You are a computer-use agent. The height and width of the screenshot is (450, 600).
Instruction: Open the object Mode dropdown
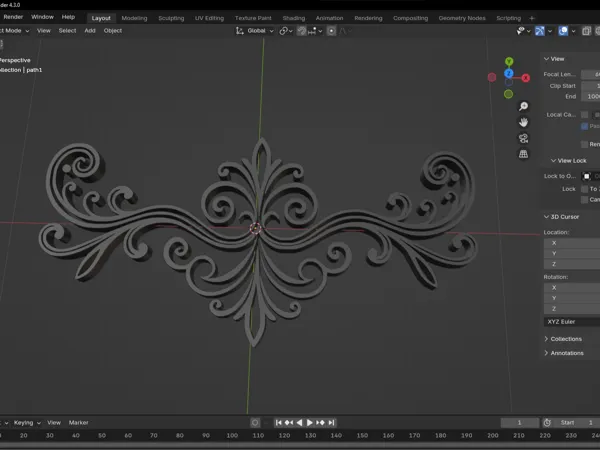pos(15,31)
